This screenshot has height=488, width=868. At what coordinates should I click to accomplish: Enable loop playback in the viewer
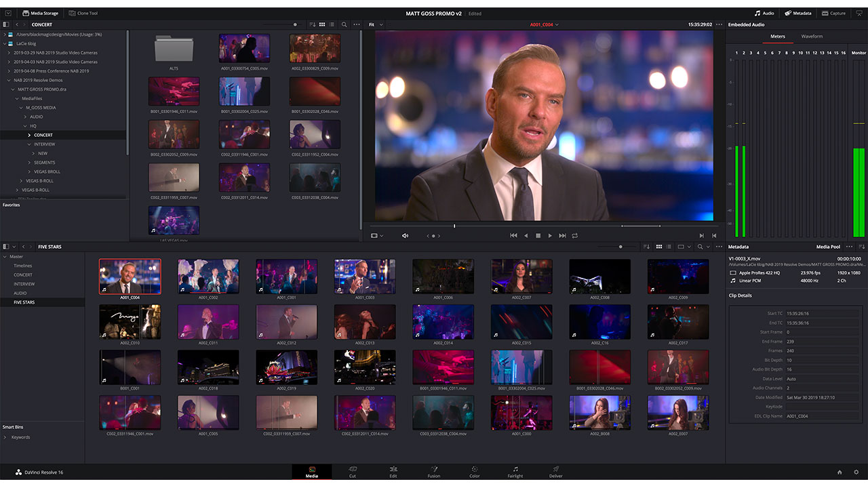[575, 236]
